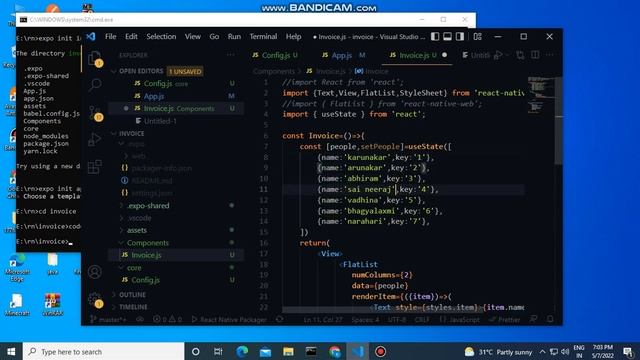
Task: Open notifications bell in status bar
Action: (550, 320)
